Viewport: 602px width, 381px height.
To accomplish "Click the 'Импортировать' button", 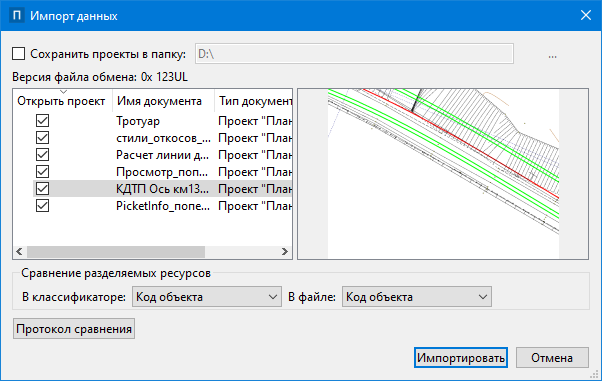I will [x=461, y=358].
